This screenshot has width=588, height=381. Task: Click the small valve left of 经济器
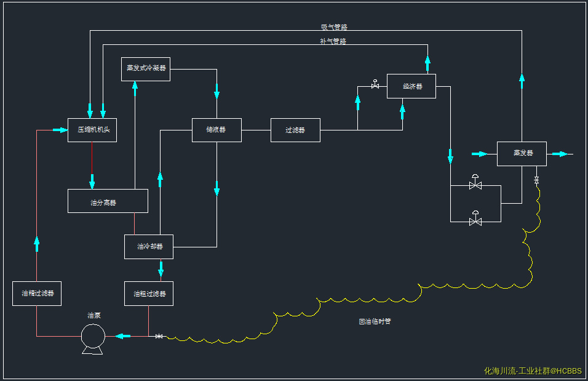[375, 86]
